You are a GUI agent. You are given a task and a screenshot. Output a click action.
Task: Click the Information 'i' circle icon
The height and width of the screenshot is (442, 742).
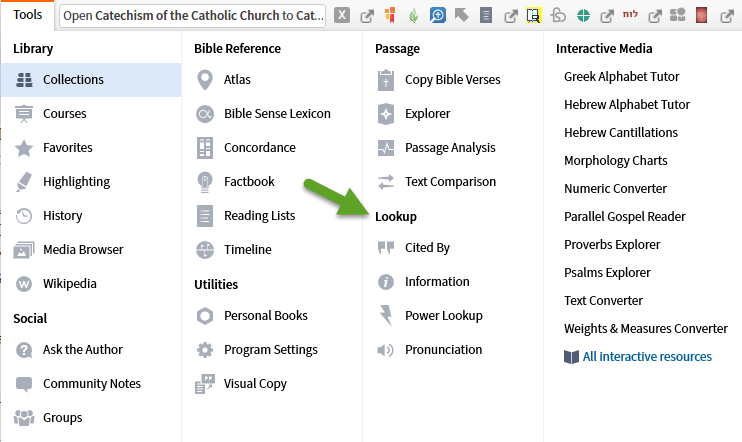coord(386,283)
